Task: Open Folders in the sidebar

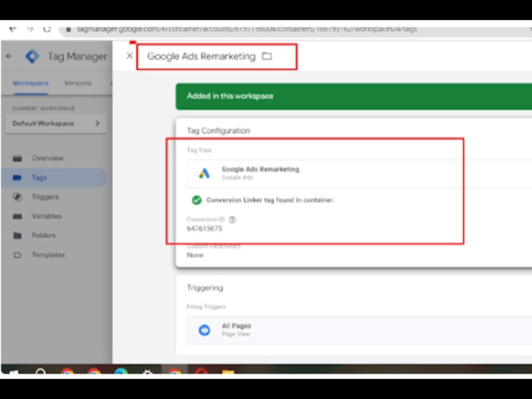Action: point(44,235)
